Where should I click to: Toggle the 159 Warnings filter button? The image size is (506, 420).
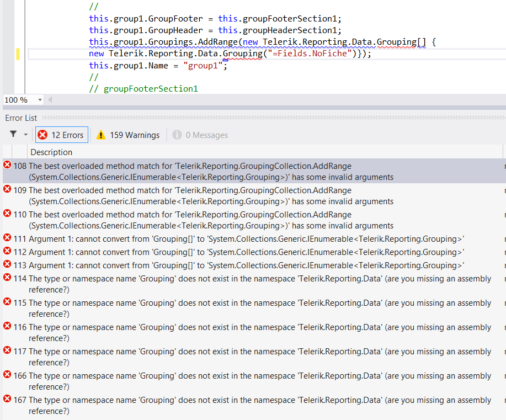[128, 135]
